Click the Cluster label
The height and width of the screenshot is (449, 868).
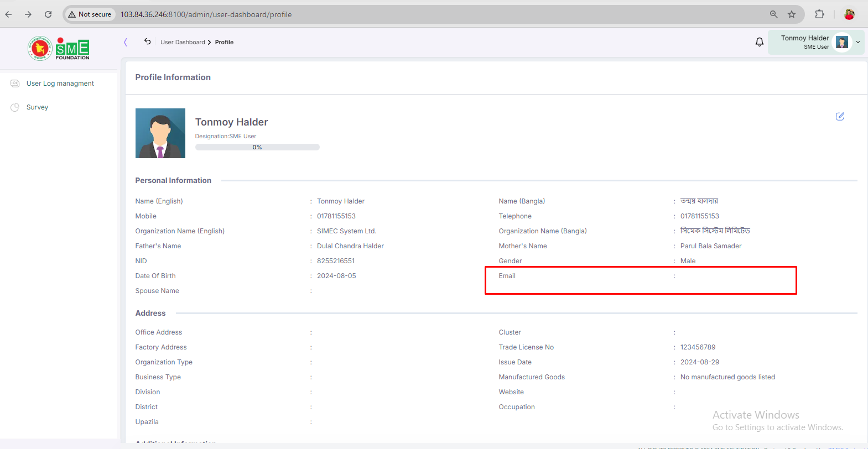(x=510, y=332)
